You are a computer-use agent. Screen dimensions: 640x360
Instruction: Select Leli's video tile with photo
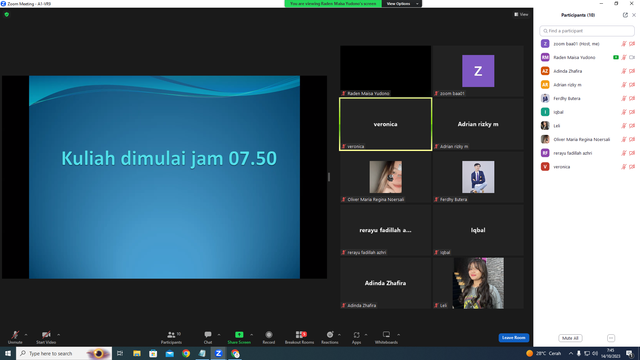pyautogui.click(x=478, y=283)
